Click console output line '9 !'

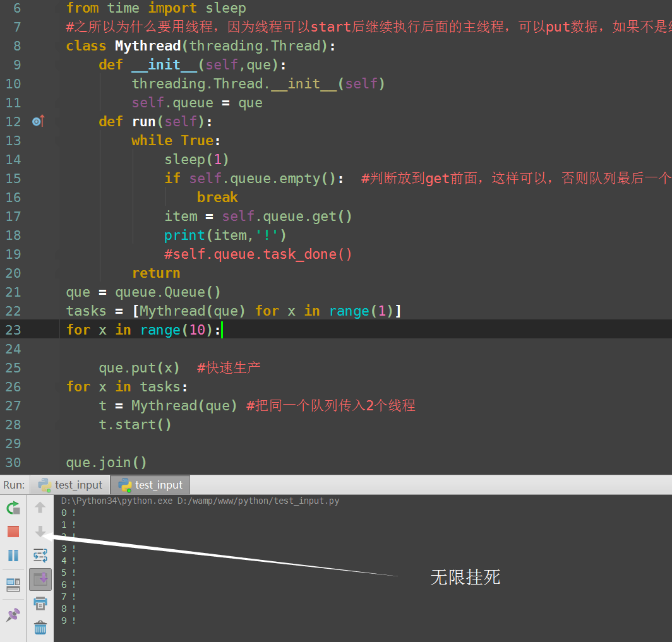[x=69, y=621]
